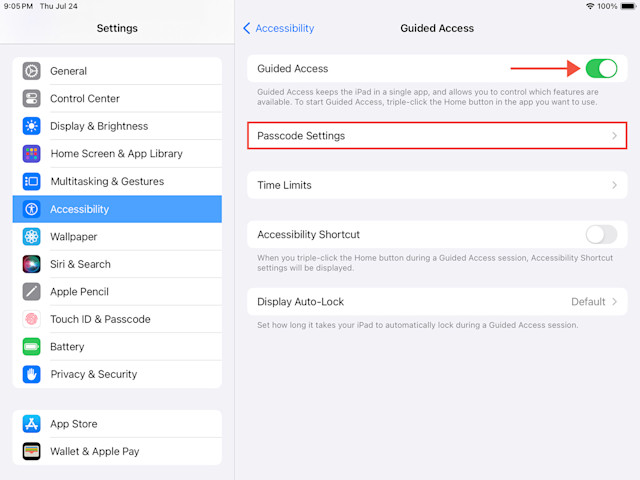Open the Siri & Search icon
640x480 pixels.
31,264
